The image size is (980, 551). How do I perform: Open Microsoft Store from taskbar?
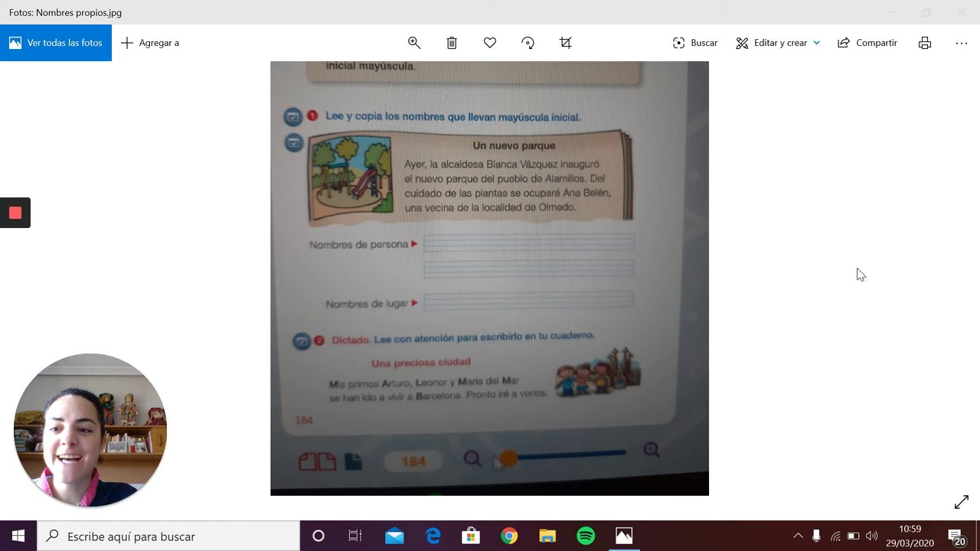tap(471, 536)
